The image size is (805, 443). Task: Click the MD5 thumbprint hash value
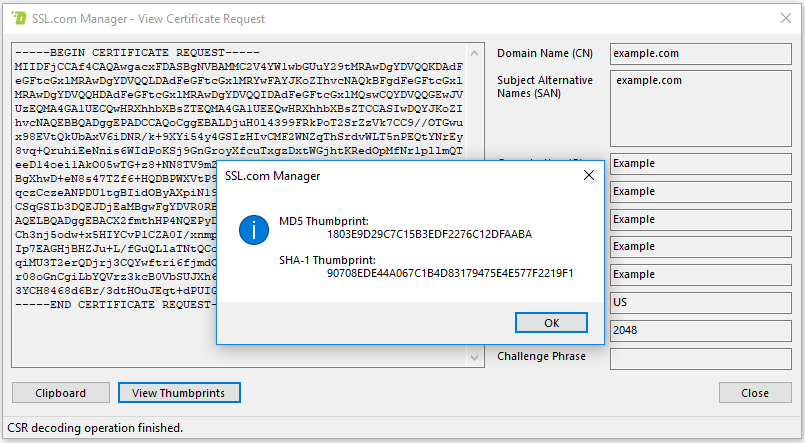(x=429, y=235)
